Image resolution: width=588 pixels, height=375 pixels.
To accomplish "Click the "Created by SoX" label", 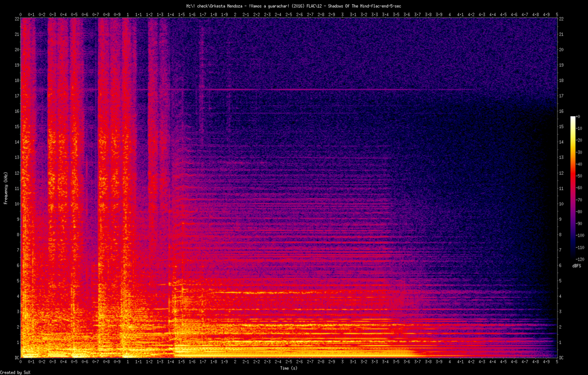I will [x=15, y=372].
